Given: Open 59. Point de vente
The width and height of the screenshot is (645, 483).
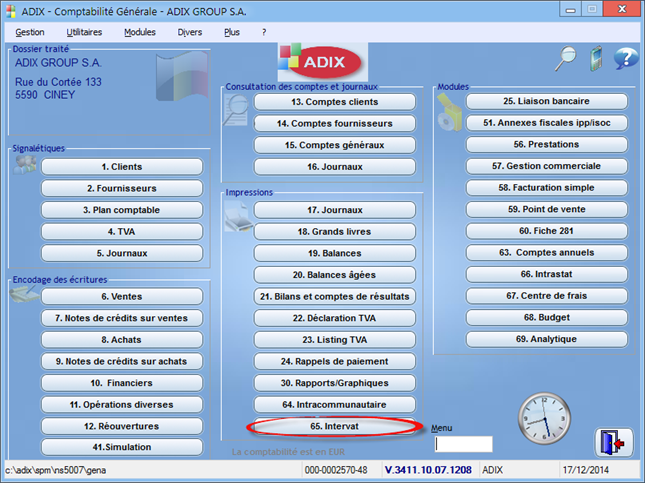Looking at the screenshot, I should tap(547, 209).
